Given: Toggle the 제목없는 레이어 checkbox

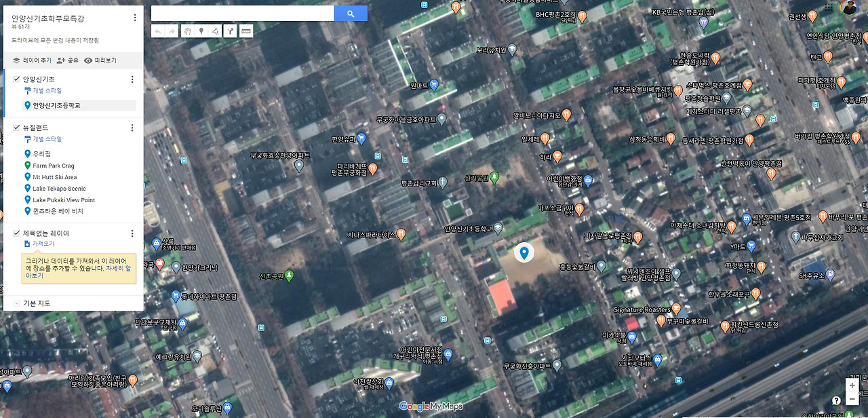Looking at the screenshot, I should click(17, 233).
